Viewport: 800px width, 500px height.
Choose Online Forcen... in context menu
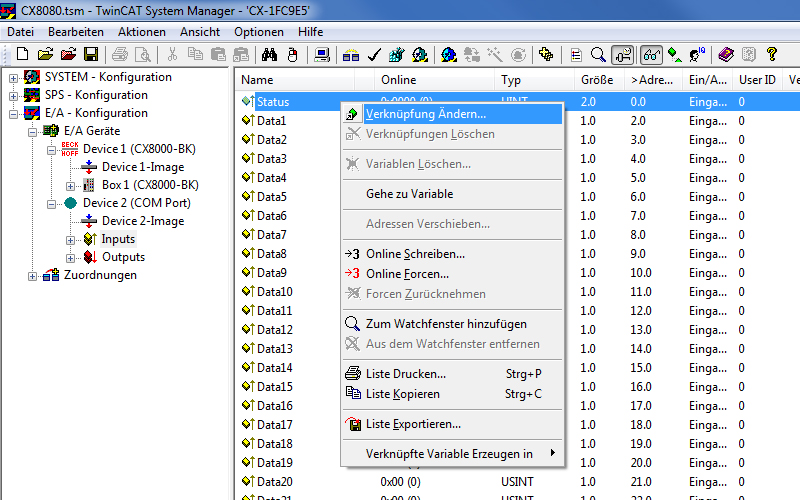(453, 274)
